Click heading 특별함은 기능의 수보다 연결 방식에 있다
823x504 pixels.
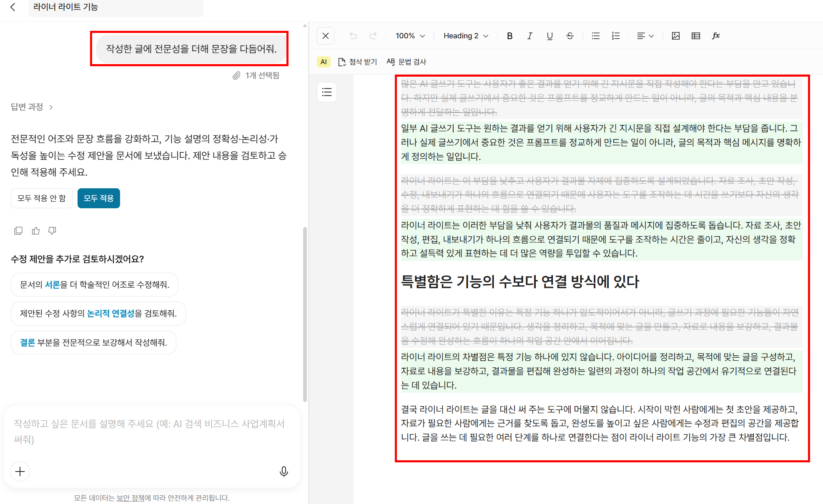519,282
